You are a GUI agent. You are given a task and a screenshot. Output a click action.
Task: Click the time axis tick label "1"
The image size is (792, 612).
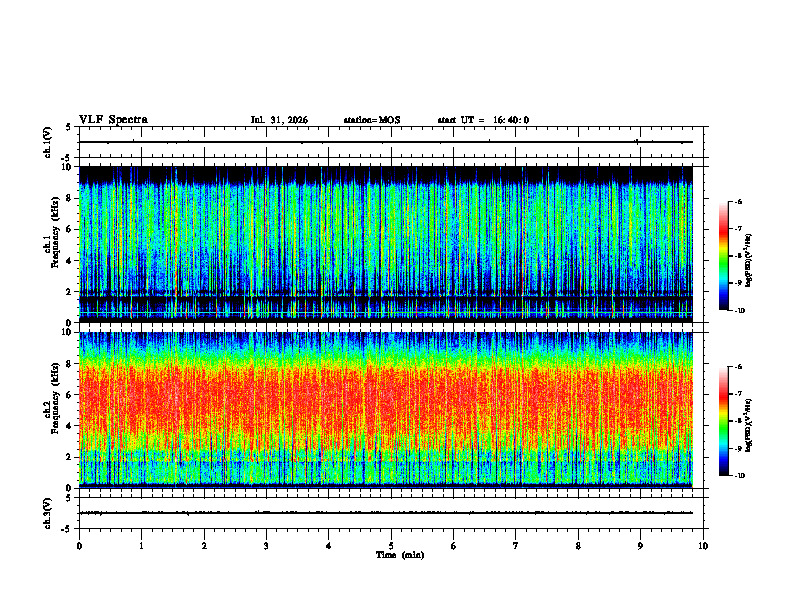point(142,546)
